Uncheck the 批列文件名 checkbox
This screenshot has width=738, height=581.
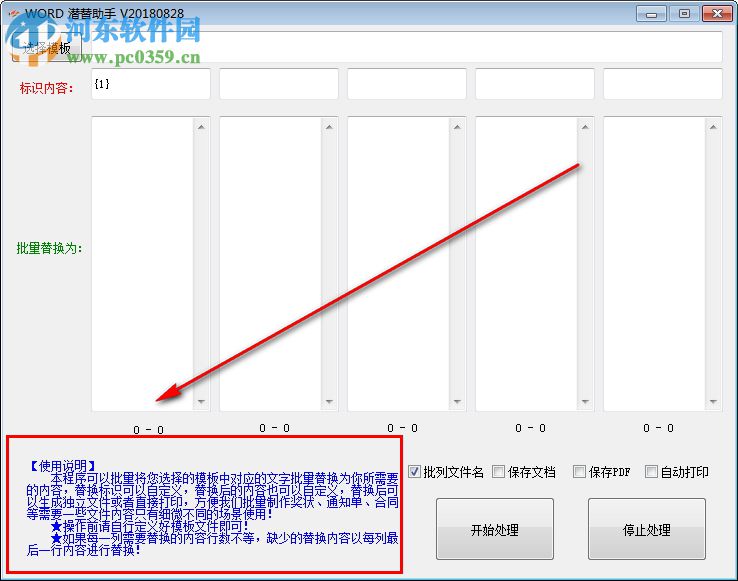click(x=414, y=471)
